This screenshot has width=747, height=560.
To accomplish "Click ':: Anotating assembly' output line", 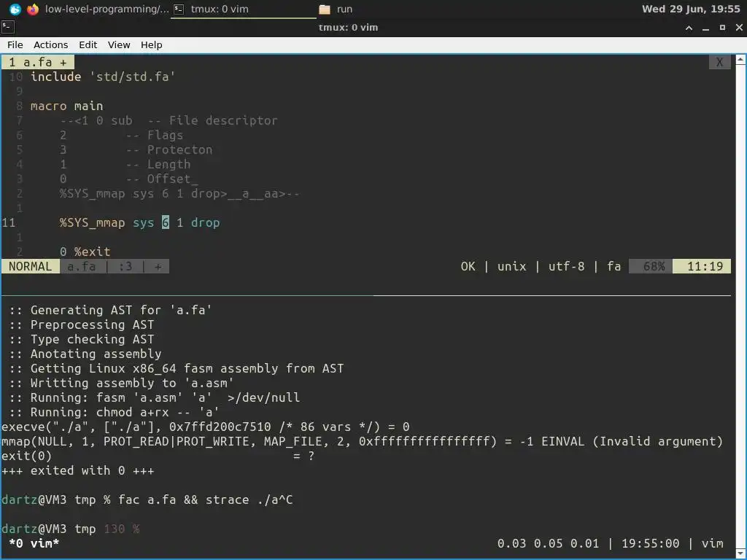I will pyautogui.click(x=85, y=354).
